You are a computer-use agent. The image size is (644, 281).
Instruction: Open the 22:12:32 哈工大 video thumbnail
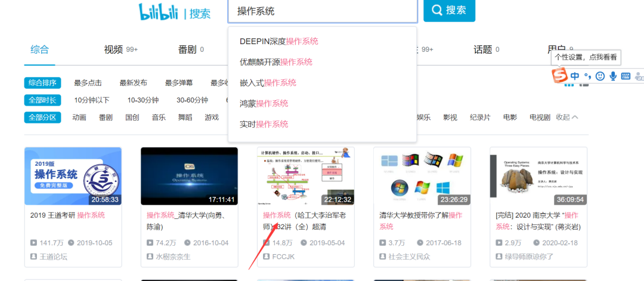(x=306, y=176)
